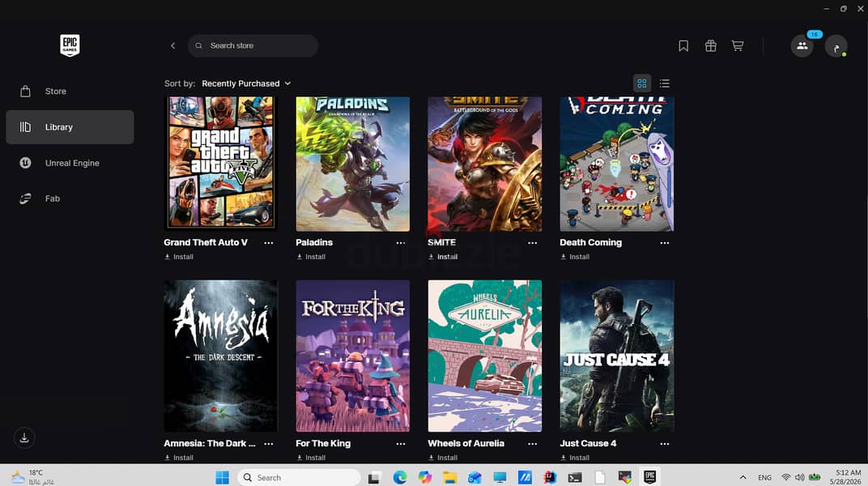Go back using the back arrow
The width and height of the screenshot is (868, 486).
tap(172, 45)
